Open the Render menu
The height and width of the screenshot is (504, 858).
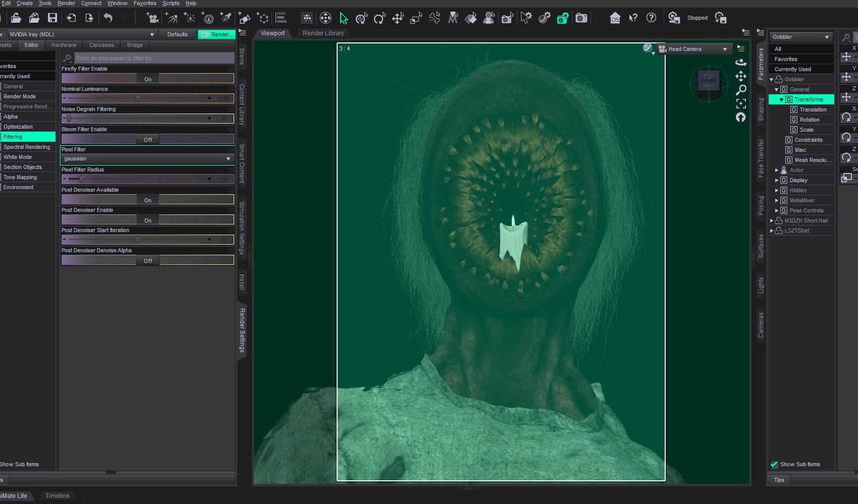tap(66, 3)
